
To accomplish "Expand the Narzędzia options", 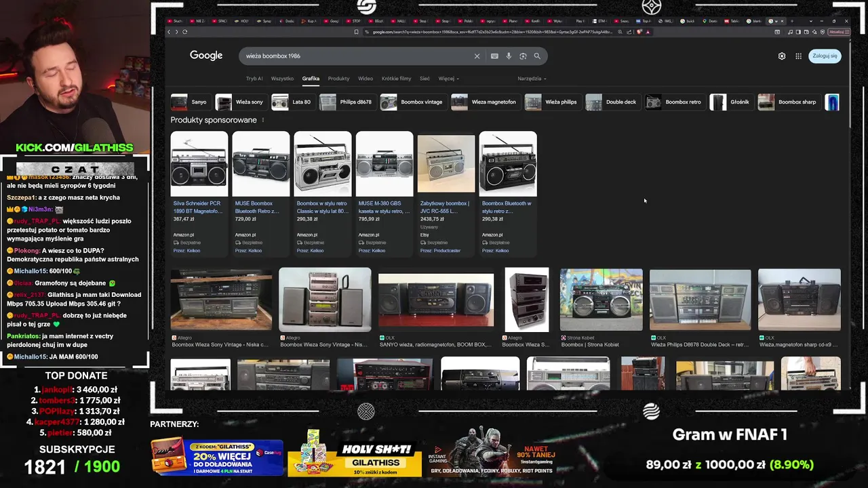I will click(532, 79).
